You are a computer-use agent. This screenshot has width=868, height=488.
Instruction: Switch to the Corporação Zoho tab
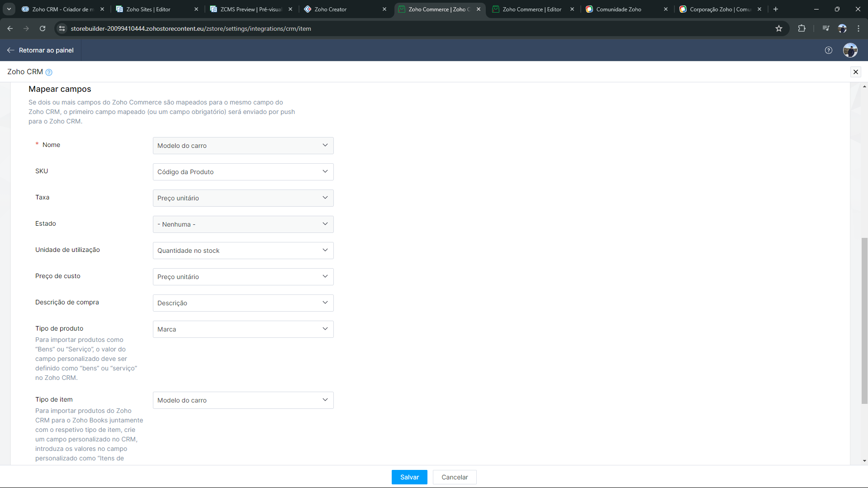tap(720, 9)
